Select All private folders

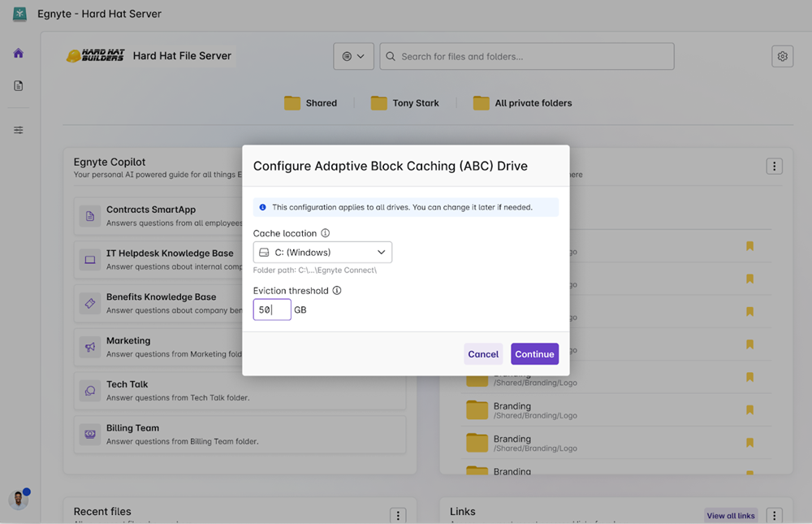[522, 103]
